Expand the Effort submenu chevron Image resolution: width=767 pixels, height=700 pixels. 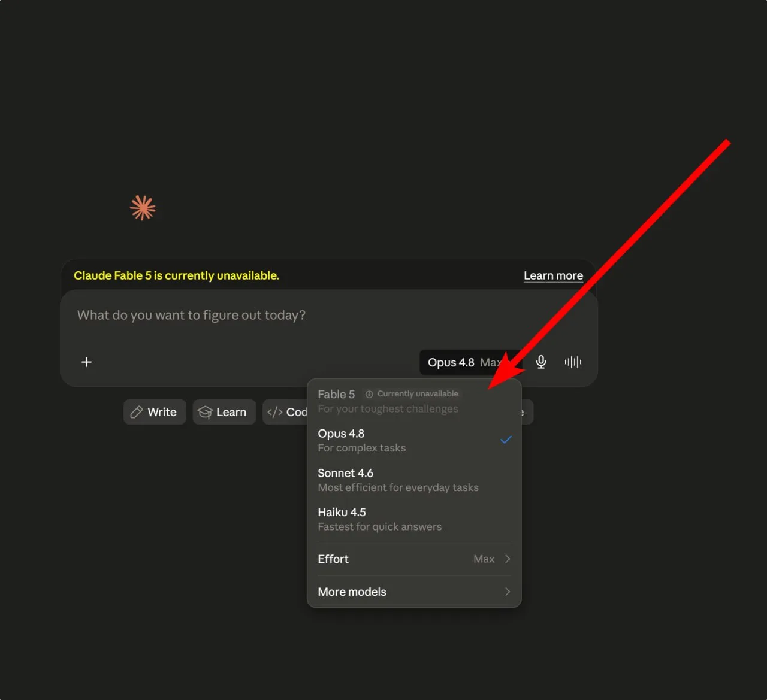(508, 559)
